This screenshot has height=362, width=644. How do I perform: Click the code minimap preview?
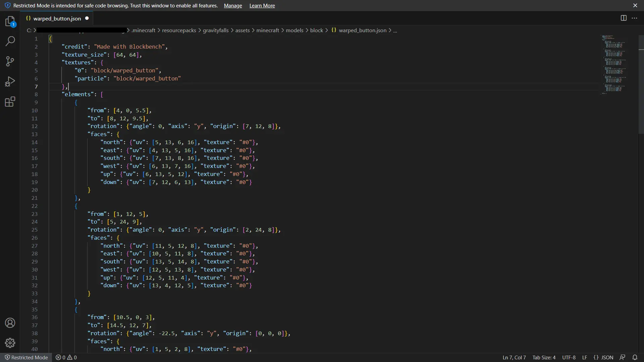tap(614, 64)
